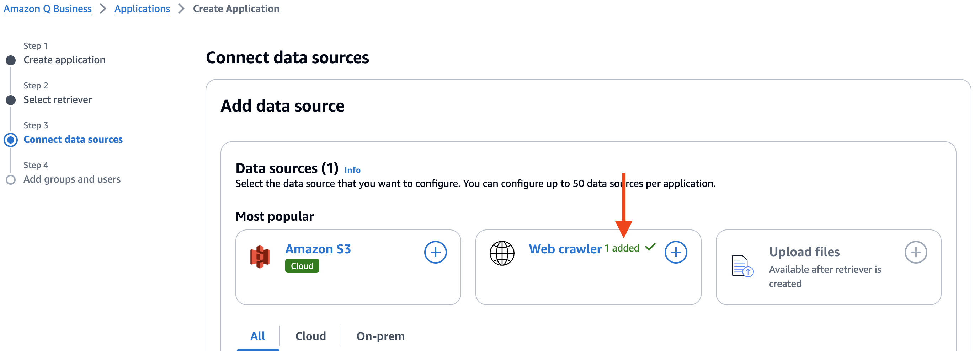Open the Amazon Q Business breadcrumb link
This screenshot has height=351, width=980.
[47, 9]
